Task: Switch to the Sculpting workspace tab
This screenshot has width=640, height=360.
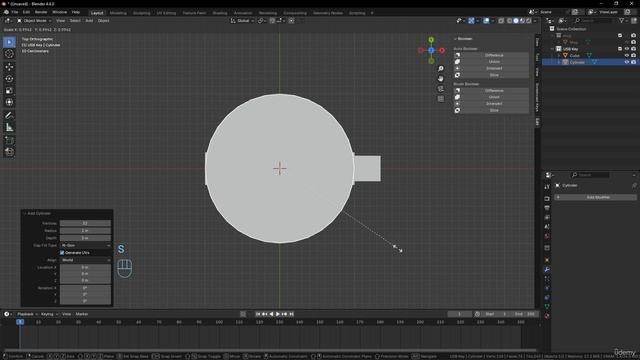Action: (x=142, y=13)
